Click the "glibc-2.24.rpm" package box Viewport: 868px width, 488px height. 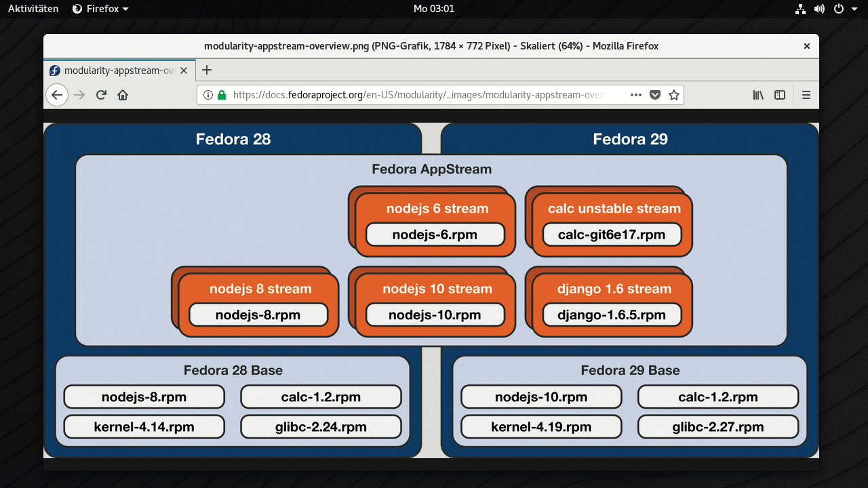(321, 427)
